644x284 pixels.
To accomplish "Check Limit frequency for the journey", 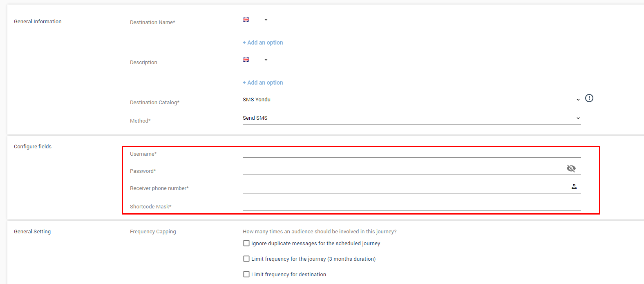I will pos(246,259).
